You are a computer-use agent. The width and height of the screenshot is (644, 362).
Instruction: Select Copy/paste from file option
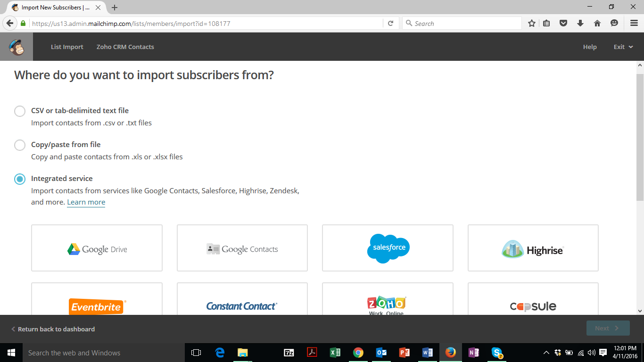[20, 145]
